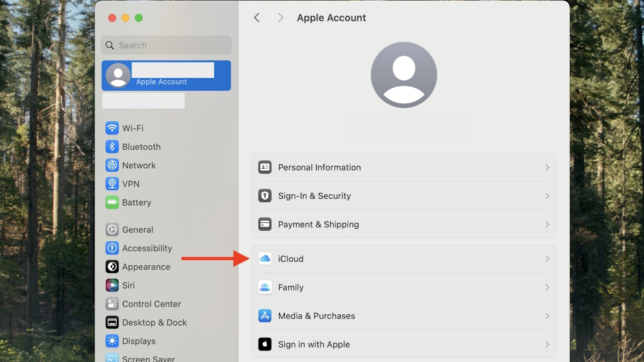
Task: Go forward with the right chevron
Action: (281, 18)
